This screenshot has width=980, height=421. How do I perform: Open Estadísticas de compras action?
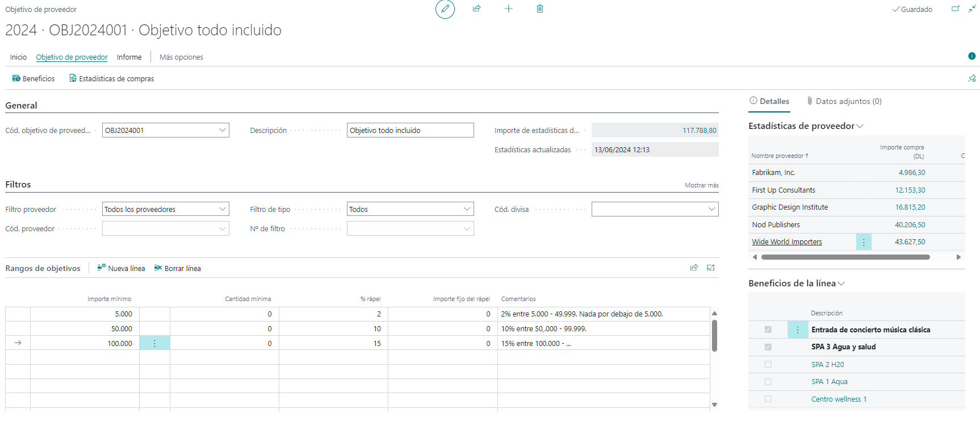(x=111, y=78)
